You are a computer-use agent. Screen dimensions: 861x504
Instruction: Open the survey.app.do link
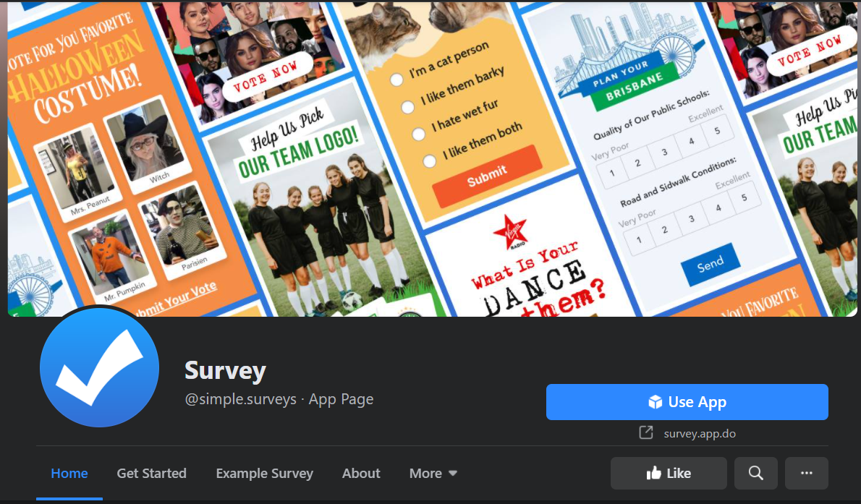(x=700, y=433)
